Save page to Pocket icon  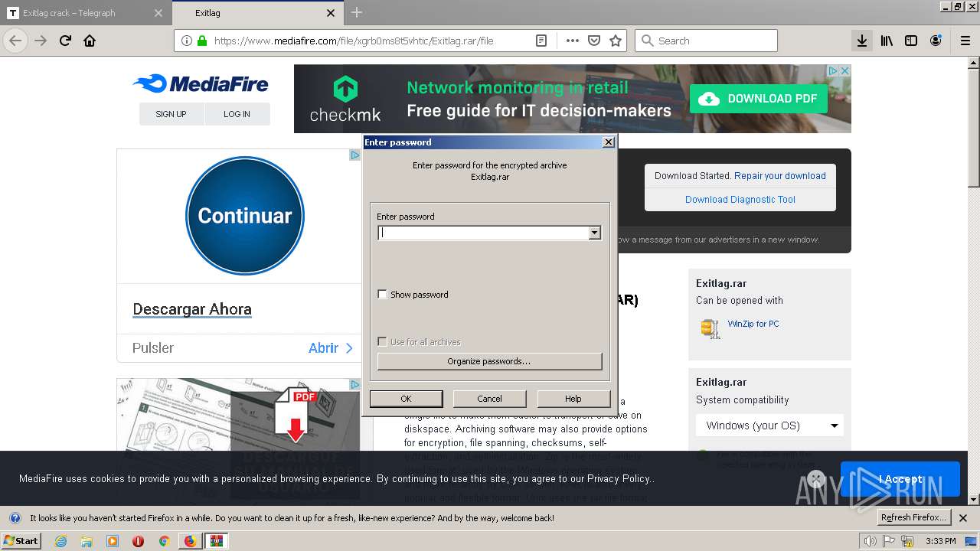coord(593,41)
